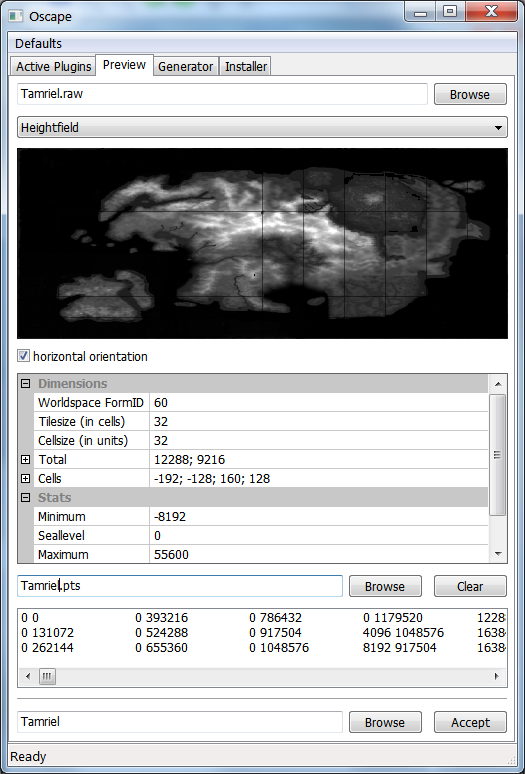Expand the Total row

click(x=26, y=460)
